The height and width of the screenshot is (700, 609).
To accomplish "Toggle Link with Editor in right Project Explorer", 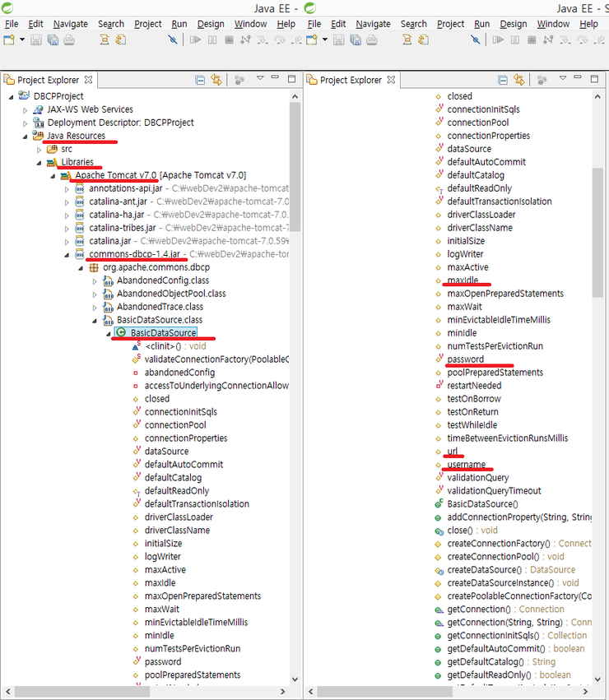I will click(x=519, y=80).
